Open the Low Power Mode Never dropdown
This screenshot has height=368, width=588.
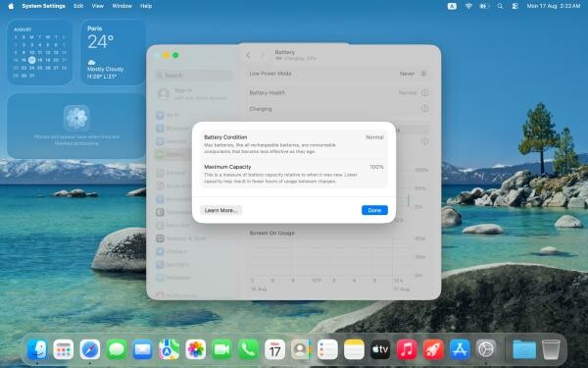tap(413, 74)
